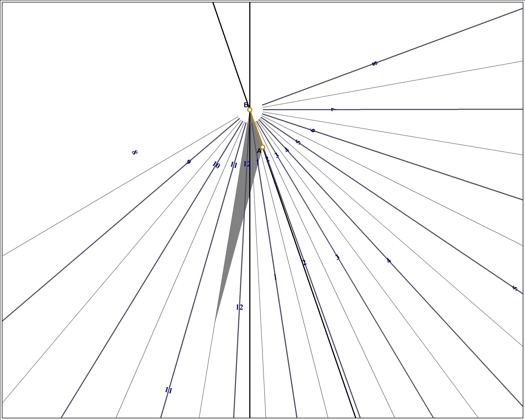Image resolution: width=525 pixels, height=420 pixels.
Task: Click the letter label "B"
Action: pyautogui.click(x=246, y=105)
